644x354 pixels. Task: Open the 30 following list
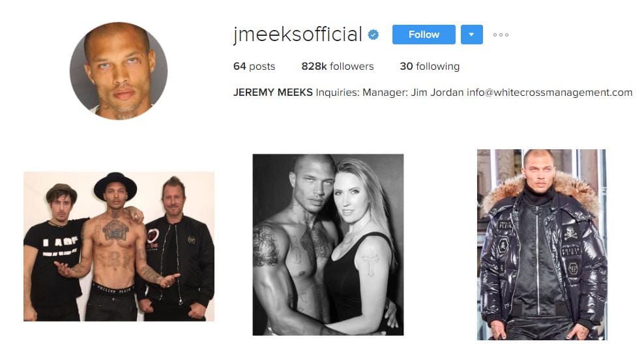[430, 66]
